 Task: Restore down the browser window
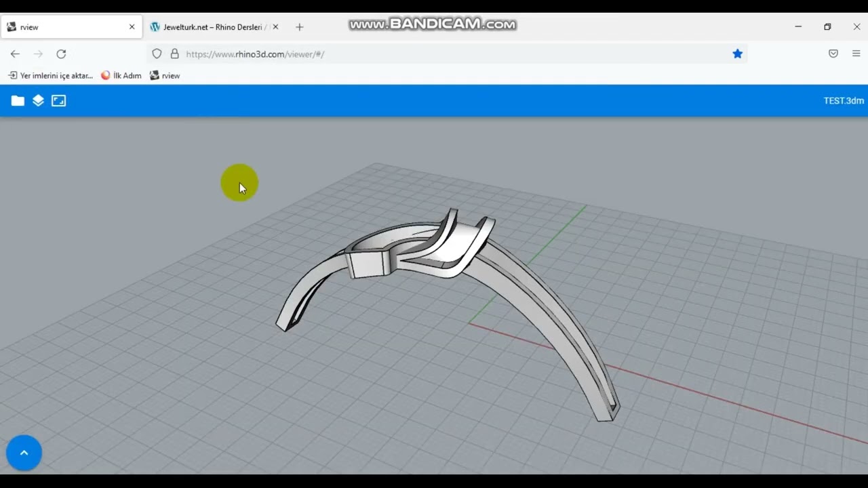[827, 27]
